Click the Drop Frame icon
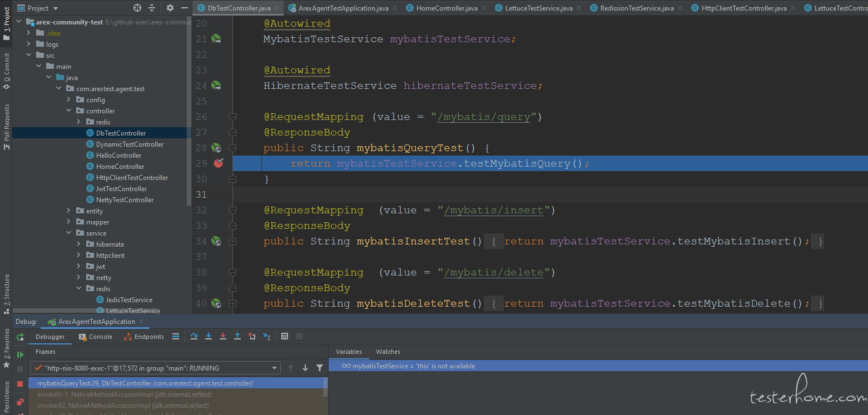868x415 pixels. (x=252, y=336)
